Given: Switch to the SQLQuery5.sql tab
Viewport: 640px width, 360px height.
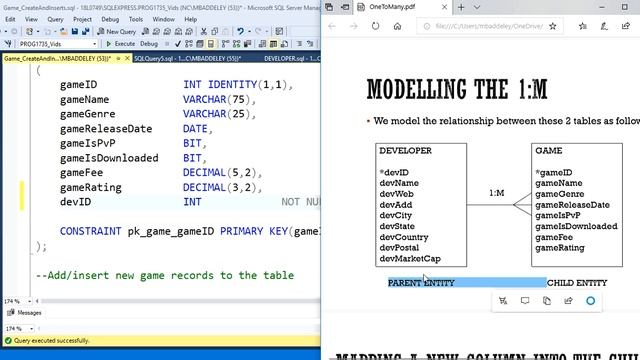Looking at the screenshot, I should pyautogui.click(x=187, y=59).
